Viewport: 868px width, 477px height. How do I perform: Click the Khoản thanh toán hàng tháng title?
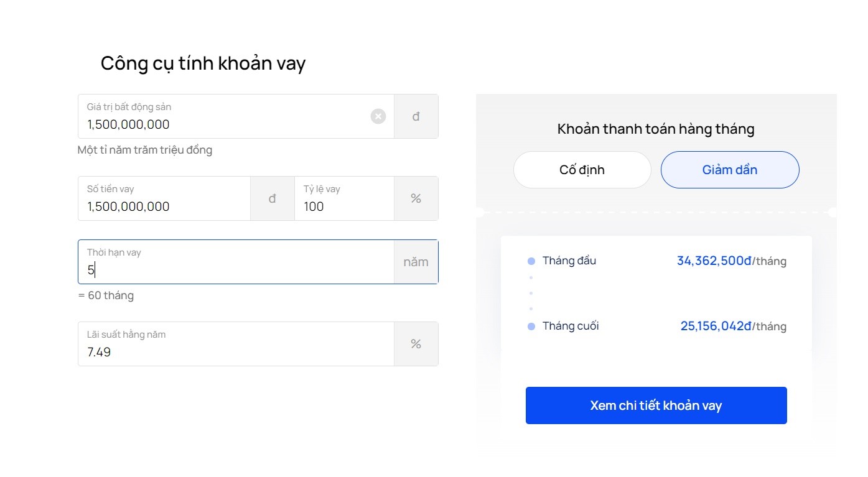[656, 129]
